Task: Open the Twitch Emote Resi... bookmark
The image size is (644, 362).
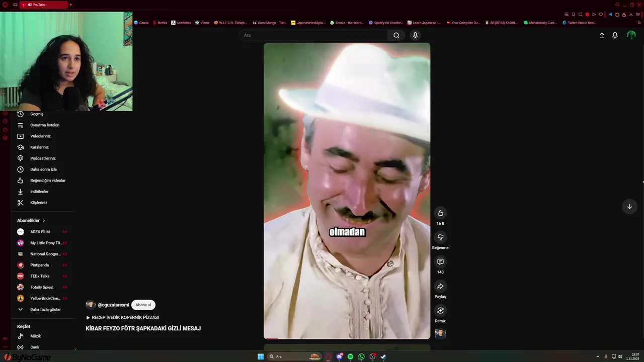Action: 580,23
